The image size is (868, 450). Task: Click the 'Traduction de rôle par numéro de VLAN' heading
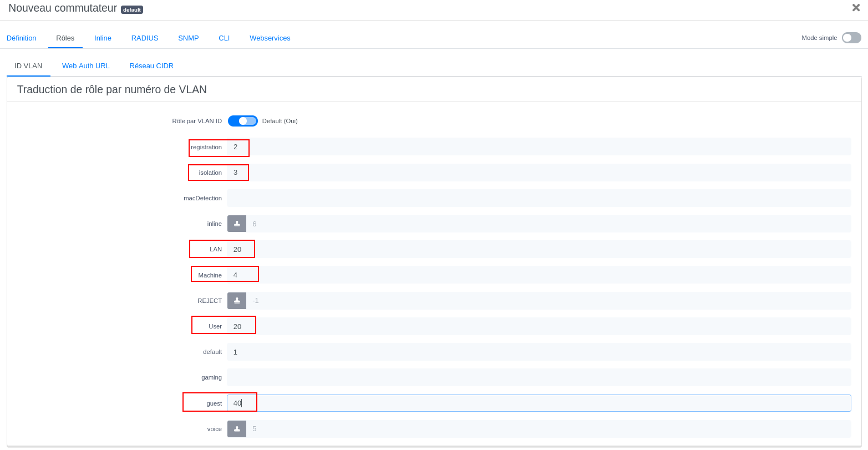(x=112, y=89)
